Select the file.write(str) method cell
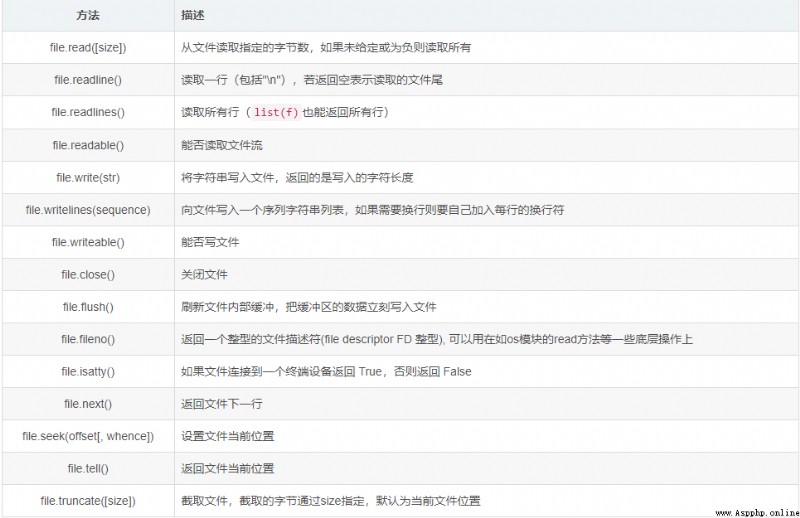 pyautogui.click(x=88, y=178)
